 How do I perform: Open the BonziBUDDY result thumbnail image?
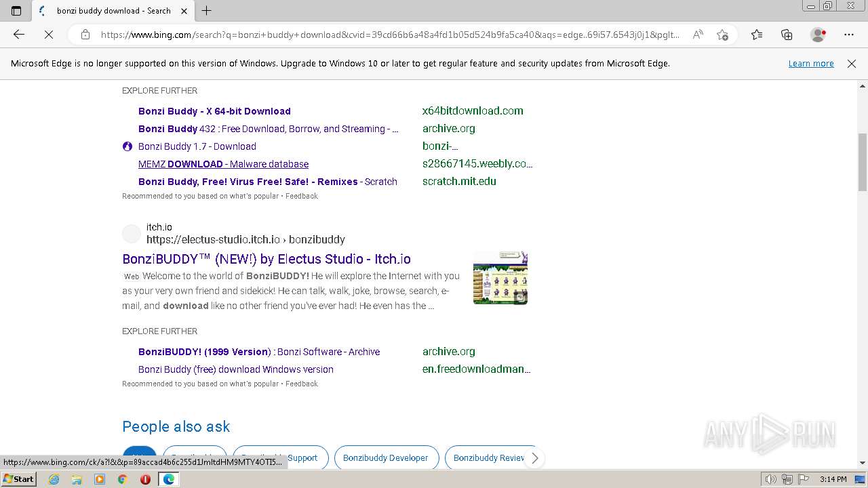tap(500, 278)
